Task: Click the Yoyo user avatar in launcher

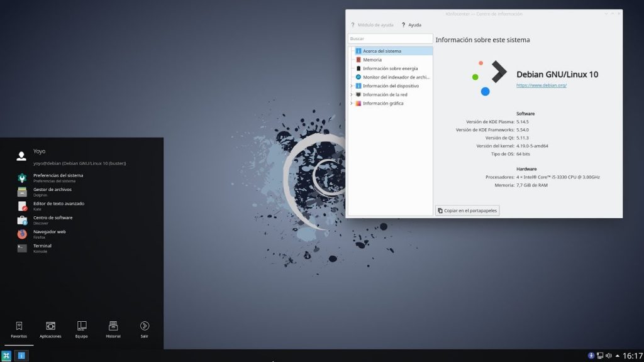Action: coord(21,156)
